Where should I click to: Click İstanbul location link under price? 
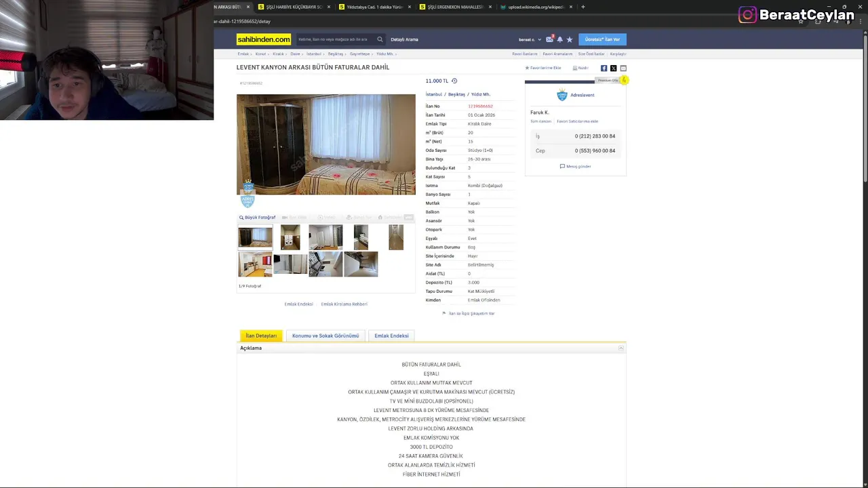(x=433, y=94)
